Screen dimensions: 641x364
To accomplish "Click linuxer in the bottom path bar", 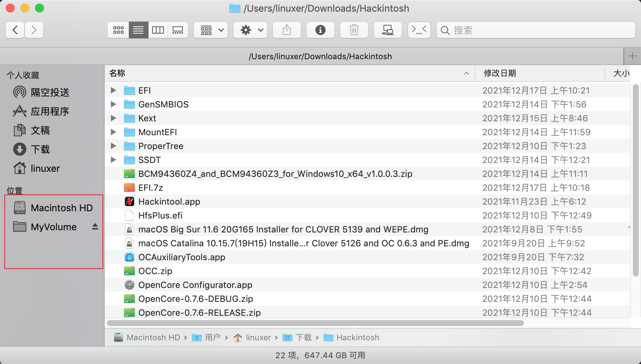I will 258,337.
